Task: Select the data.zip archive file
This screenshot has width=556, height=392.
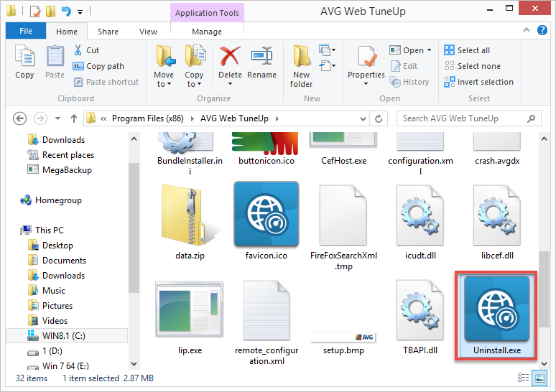Action: 190,222
